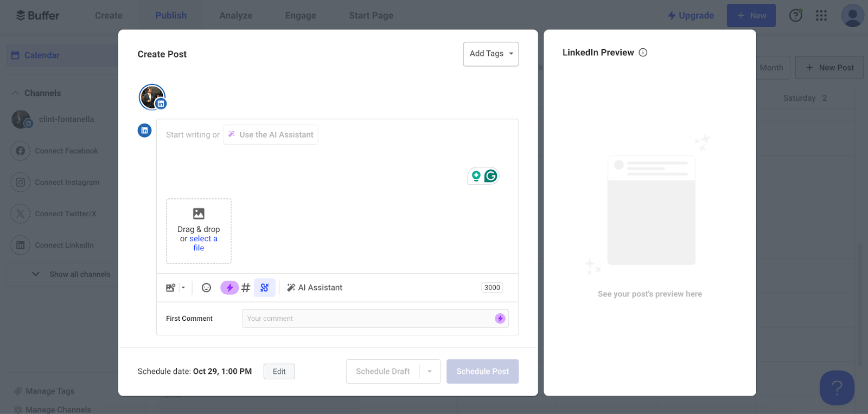Open the help question mark icon

point(796,16)
